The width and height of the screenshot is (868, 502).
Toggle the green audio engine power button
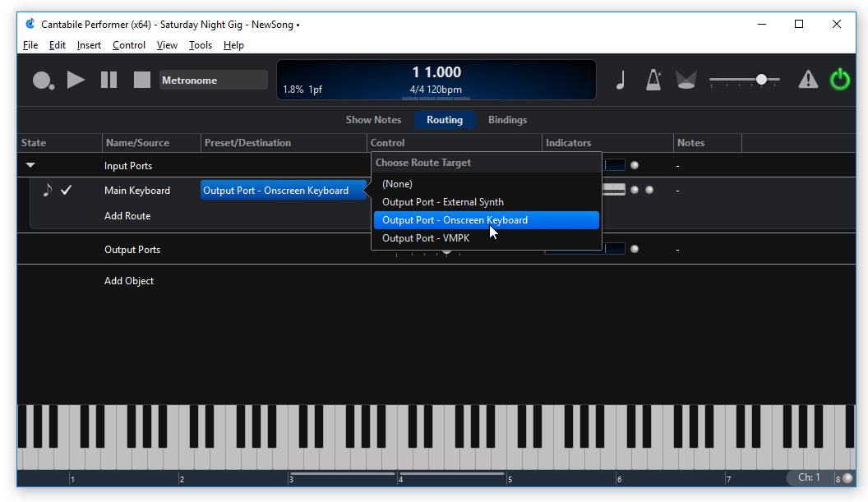(839, 80)
